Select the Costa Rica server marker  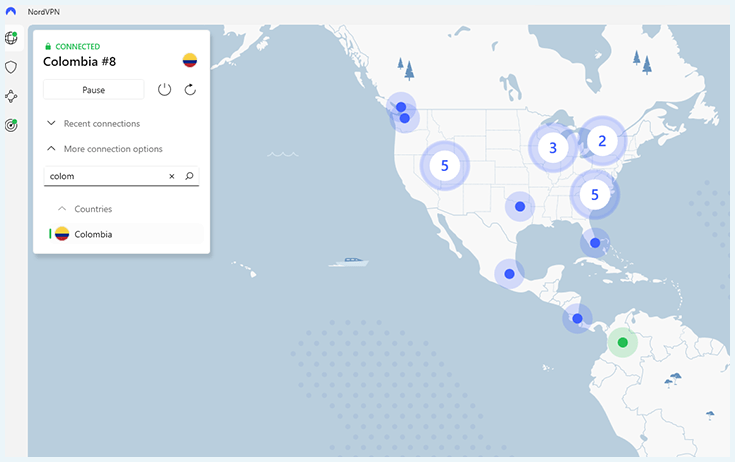pos(578,319)
